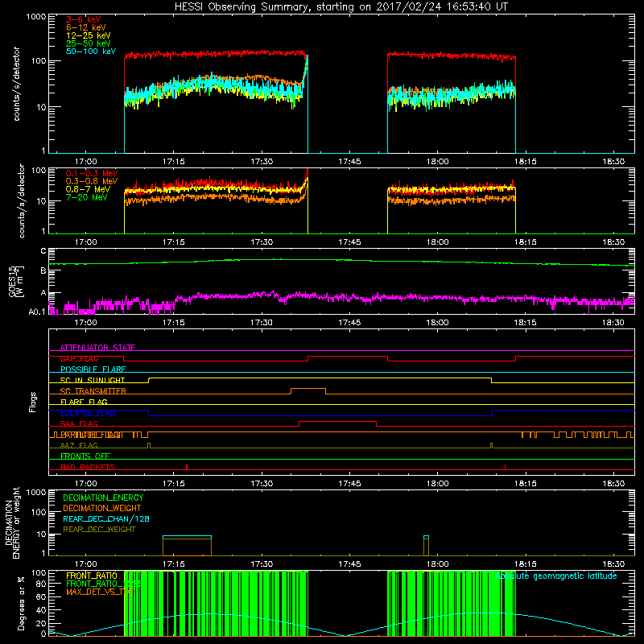Click the yellow FRONT_RATIO legend label
This screenshot has width=644, height=644.
pos(92,576)
